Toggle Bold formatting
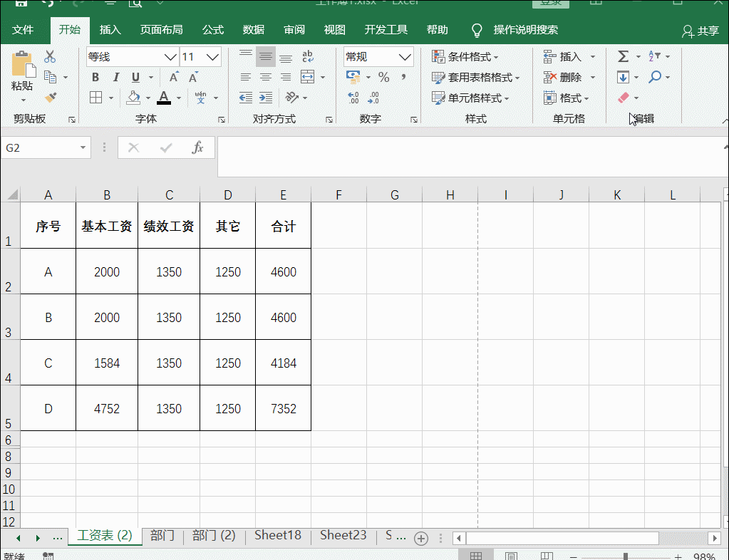This screenshot has width=729, height=560. tap(95, 77)
